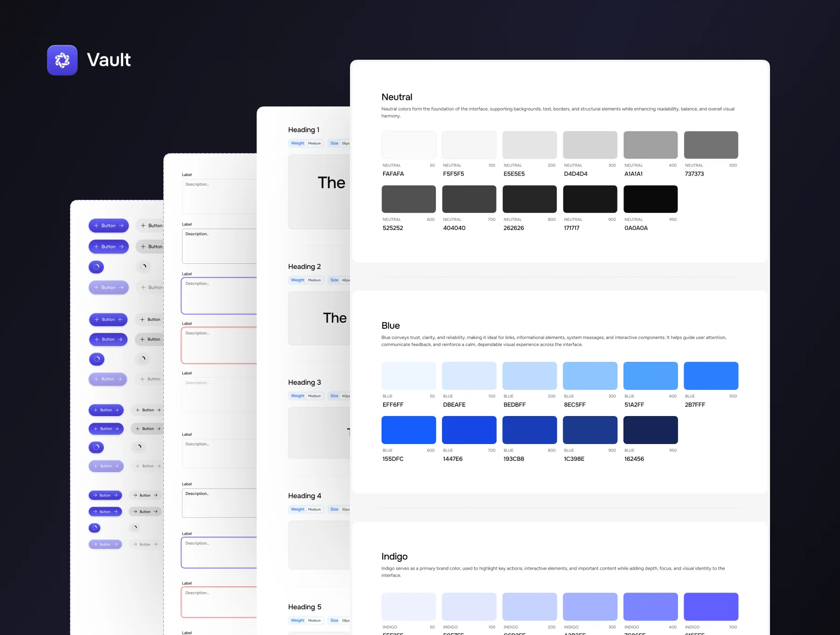This screenshot has height=635, width=840.
Task: Pick the Neutral 600 525252 swatch
Action: (409, 199)
